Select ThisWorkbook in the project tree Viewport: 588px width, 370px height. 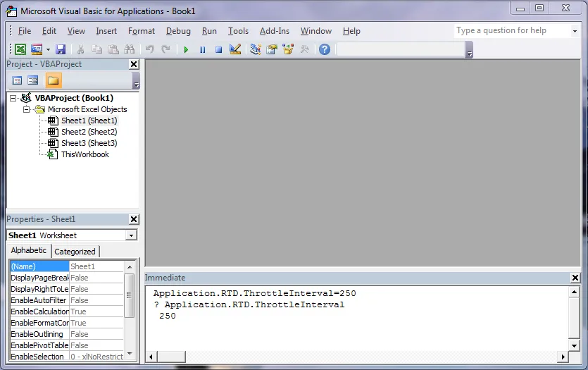(x=85, y=154)
